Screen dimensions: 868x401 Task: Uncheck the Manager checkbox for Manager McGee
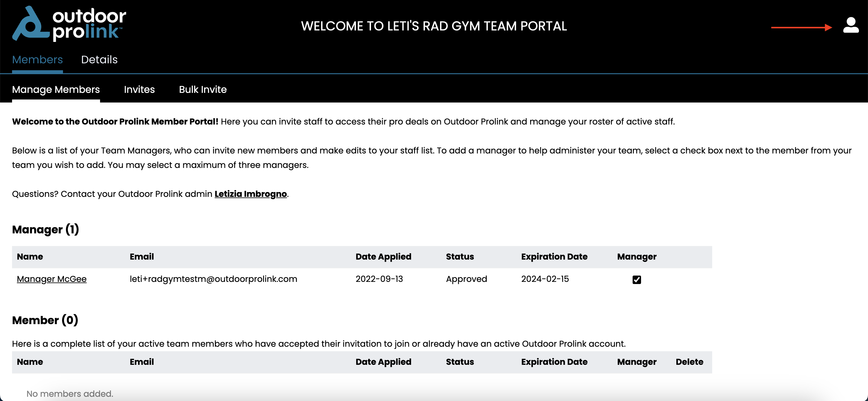637,280
